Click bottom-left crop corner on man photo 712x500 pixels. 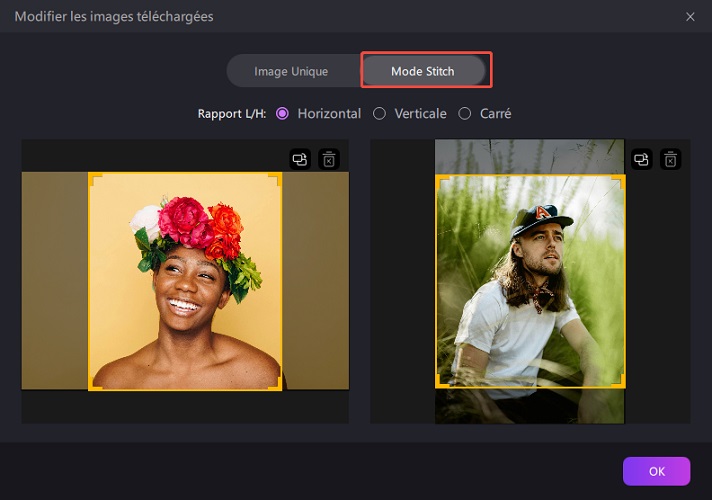[442, 381]
